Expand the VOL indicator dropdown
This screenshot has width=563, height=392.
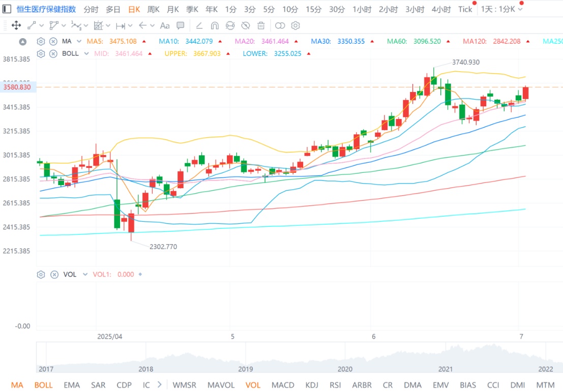coord(85,275)
